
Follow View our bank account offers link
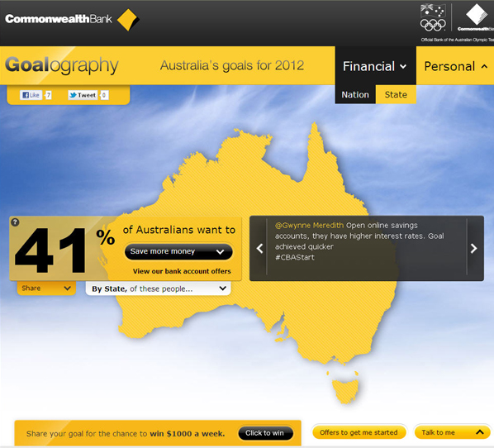182,271
